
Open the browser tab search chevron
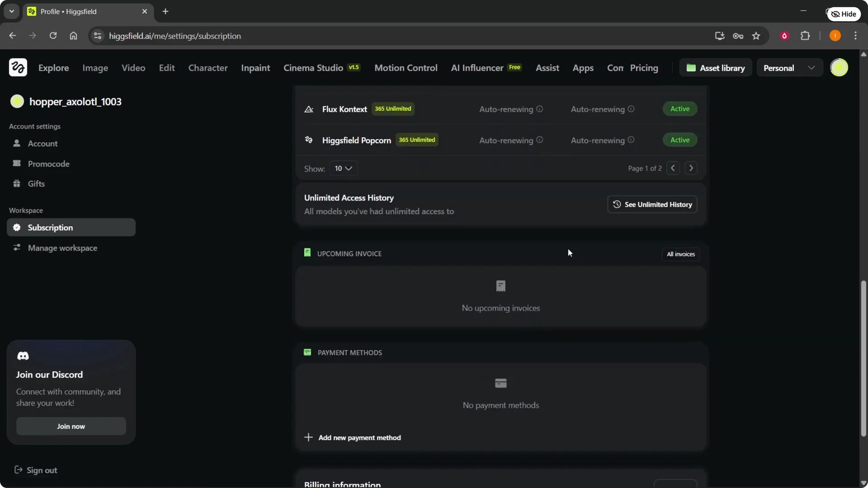click(11, 11)
